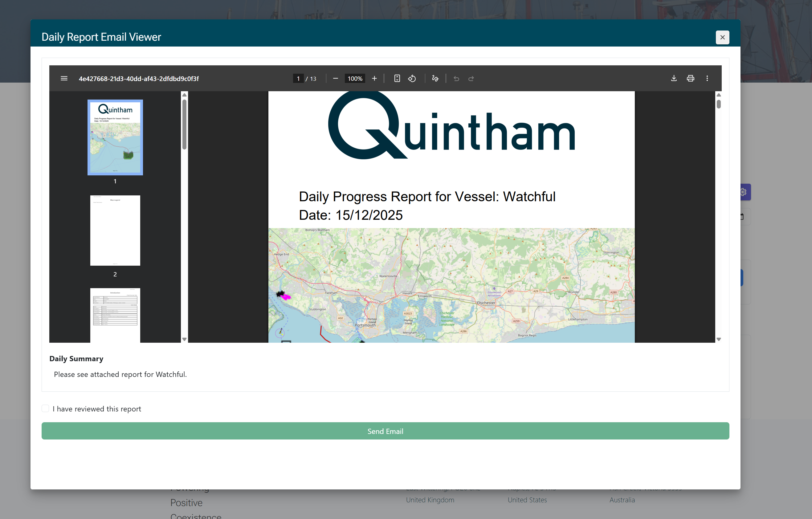Send the email with the attached report

pos(385,431)
